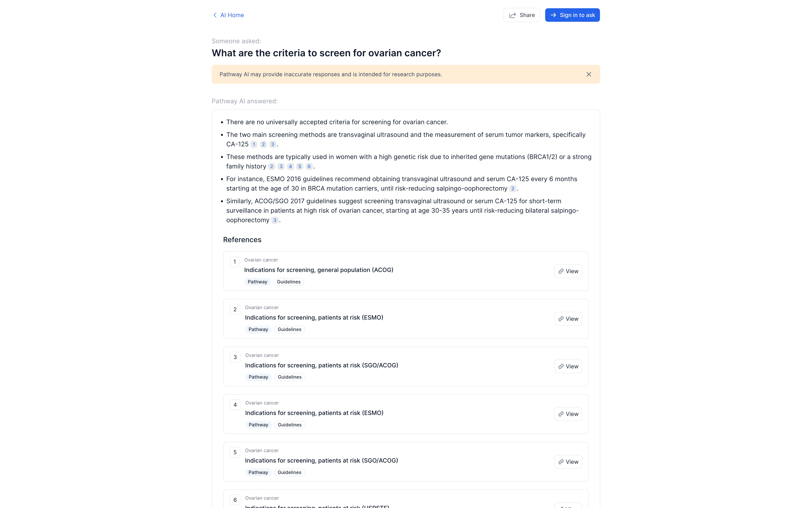The width and height of the screenshot is (812, 508).
Task: Click Sign in to ask button
Action: (x=572, y=15)
